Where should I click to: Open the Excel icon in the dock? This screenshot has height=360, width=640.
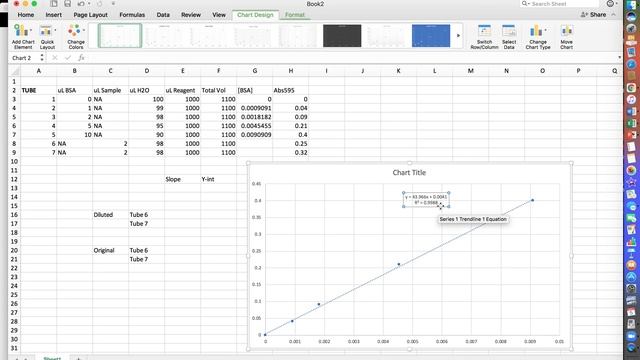[631, 123]
